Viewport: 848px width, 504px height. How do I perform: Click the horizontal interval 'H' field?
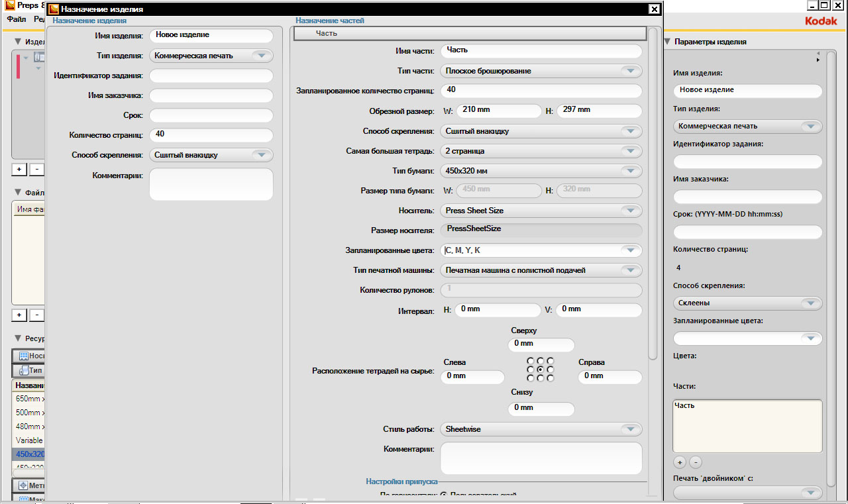[499, 309]
